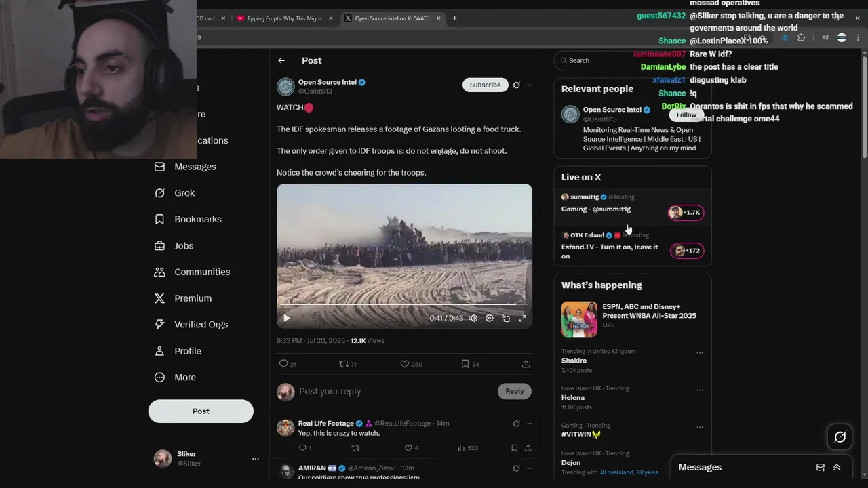
Task: Close the Open Source Intel browser tab
Action: click(x=439, y=18)
